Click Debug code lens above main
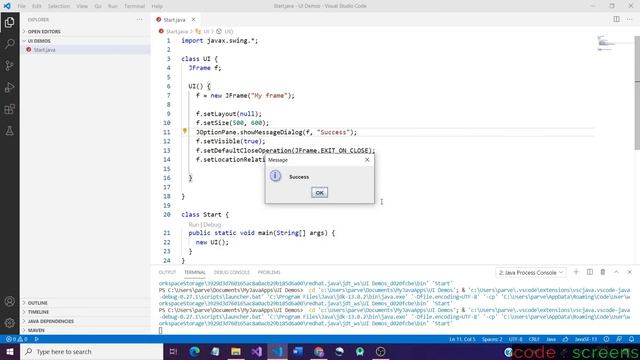 [212, 224]
